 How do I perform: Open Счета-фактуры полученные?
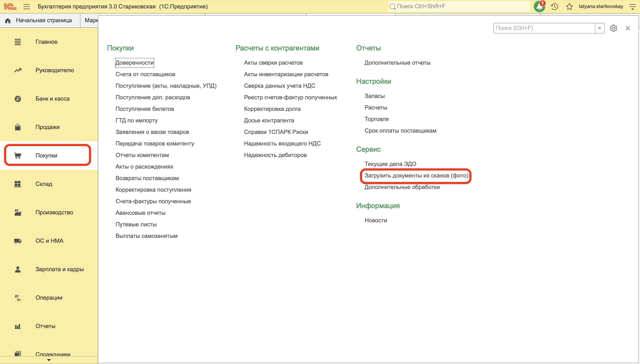click(x=153, y=201)
